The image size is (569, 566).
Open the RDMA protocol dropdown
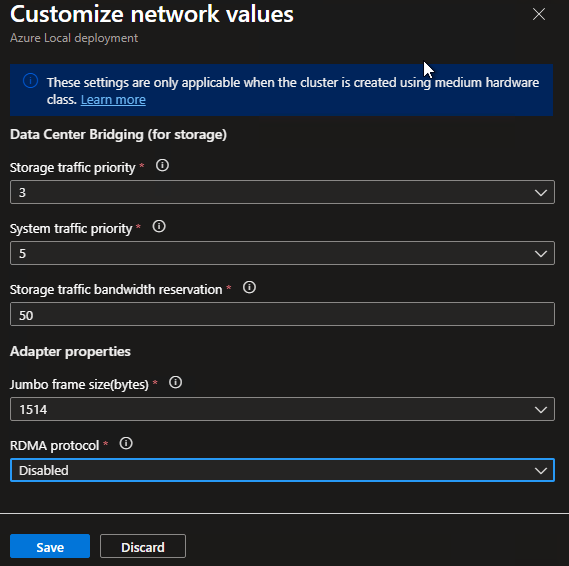[x=282, y=470]
